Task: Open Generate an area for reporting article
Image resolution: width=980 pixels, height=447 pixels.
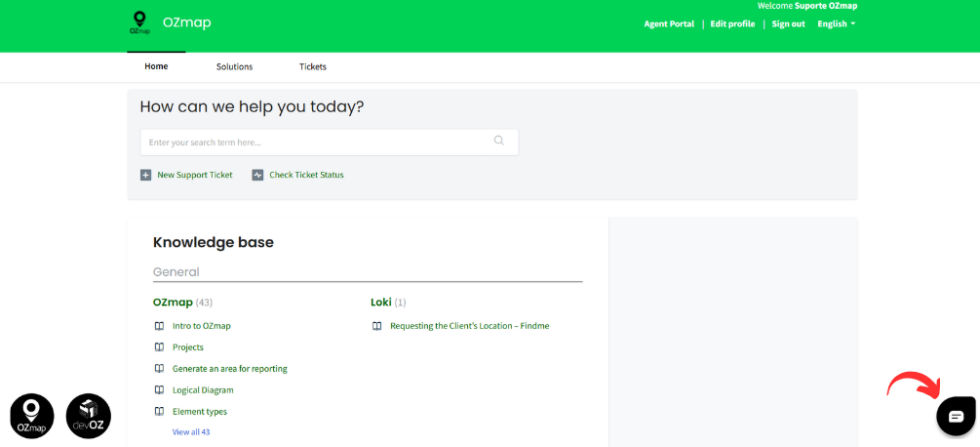Action: tap(229, 369)
